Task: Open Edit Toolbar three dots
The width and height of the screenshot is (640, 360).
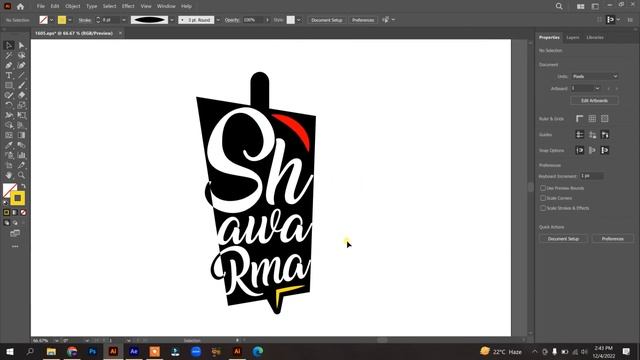Action: 15,247
